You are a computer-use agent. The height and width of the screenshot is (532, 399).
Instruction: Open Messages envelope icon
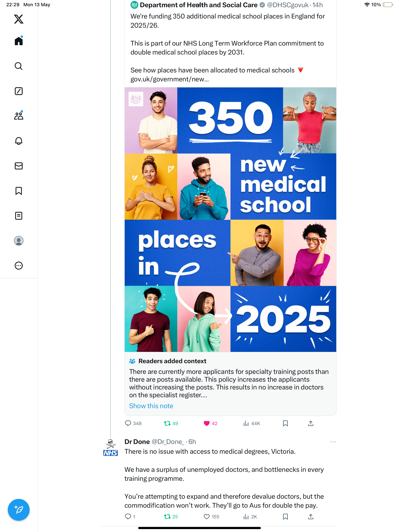19,166
